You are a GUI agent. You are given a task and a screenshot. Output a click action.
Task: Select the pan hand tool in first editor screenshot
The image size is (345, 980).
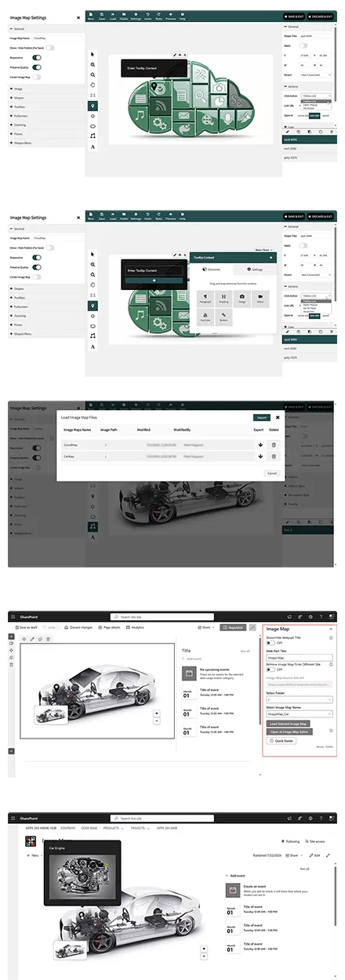point(93,84)
